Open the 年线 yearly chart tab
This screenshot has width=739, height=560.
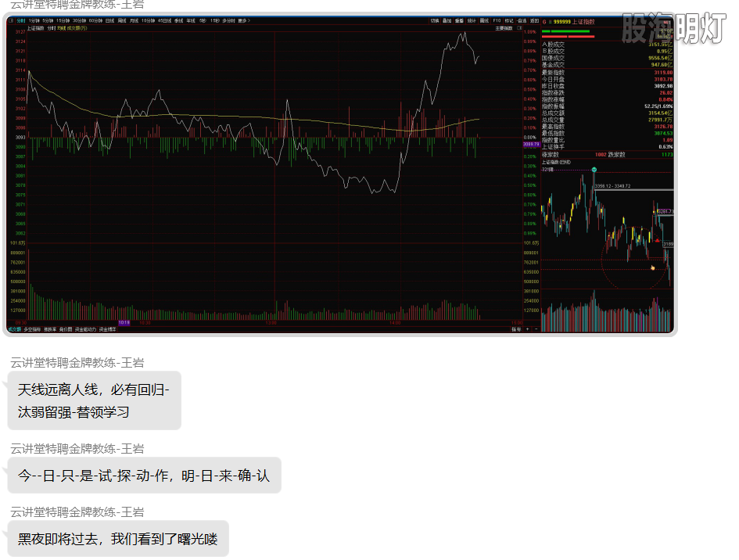pos(191,21)
